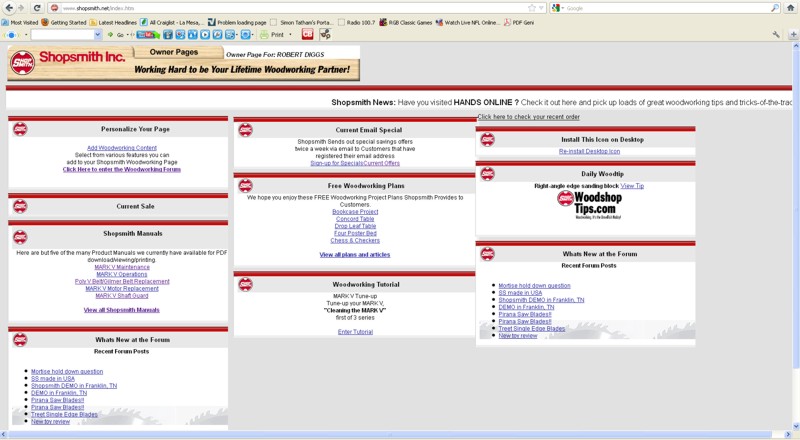
Task: Open the Simon Tatham's Porta... bookmark
Action: 302,22
